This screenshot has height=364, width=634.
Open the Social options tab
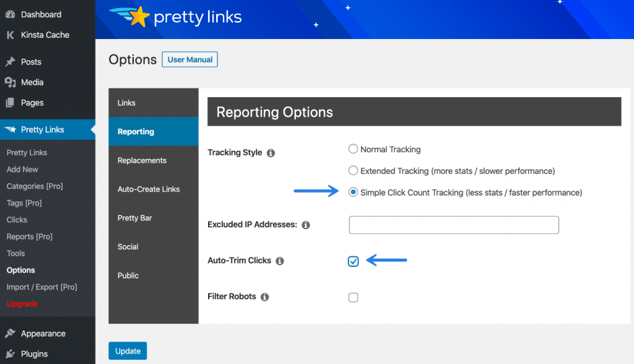coord(154,247)
